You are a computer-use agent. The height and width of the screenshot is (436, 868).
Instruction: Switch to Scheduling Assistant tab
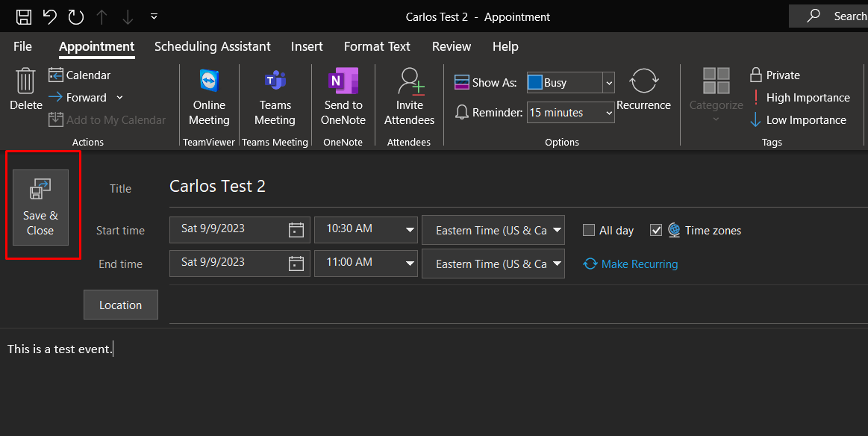point(212,46)
